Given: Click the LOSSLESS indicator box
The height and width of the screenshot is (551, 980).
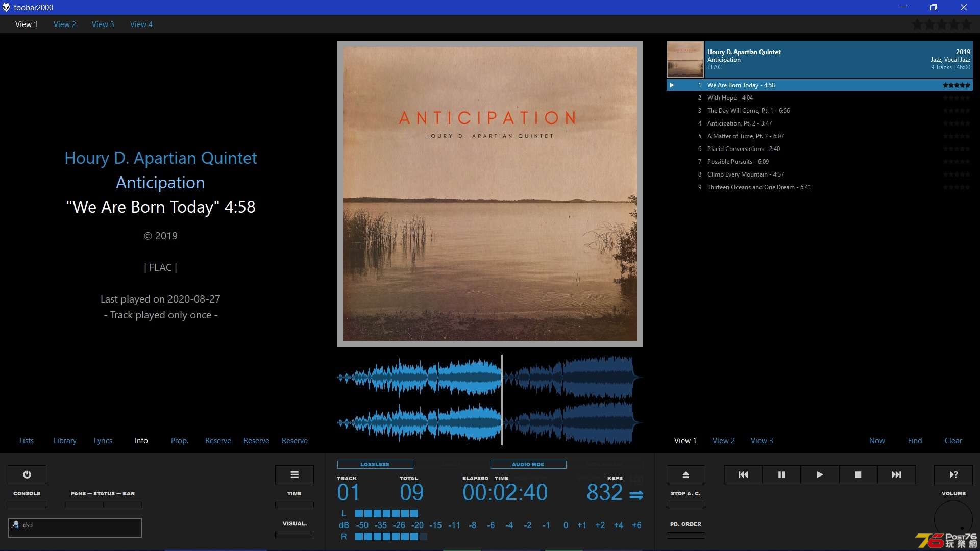Looking at the screenshot, I should tap(375, 465).
